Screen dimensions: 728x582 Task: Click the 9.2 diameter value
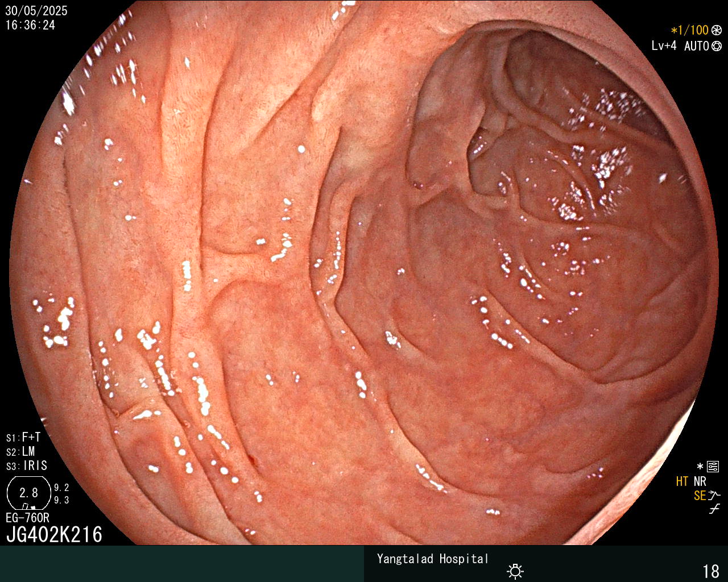(61, 488)
